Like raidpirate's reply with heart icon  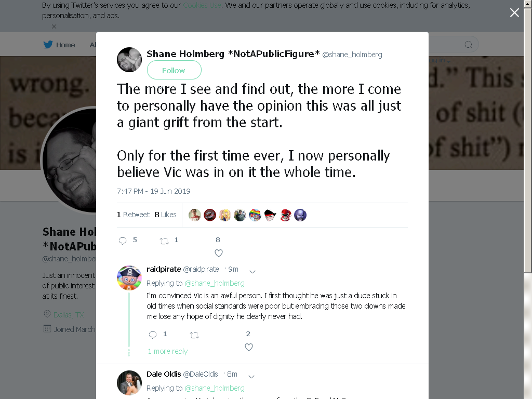(249, 347)
